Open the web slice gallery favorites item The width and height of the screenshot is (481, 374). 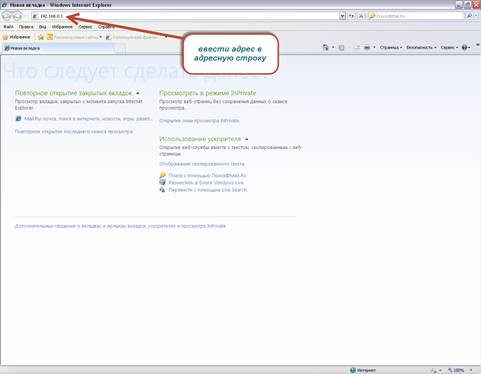[137, 37]
